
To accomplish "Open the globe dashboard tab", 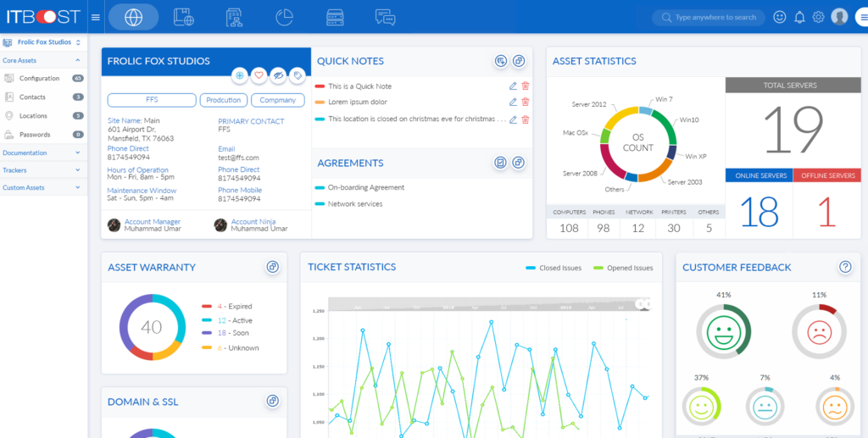I will coord(133,17).
